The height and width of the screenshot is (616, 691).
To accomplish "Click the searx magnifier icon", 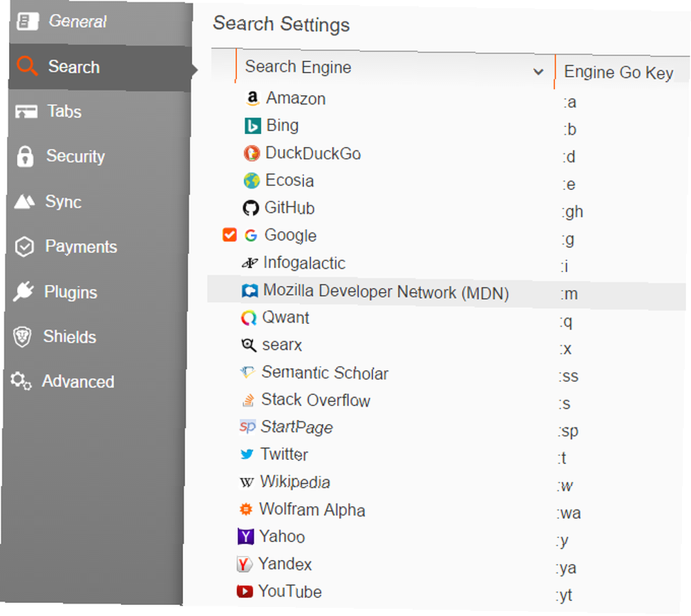I will tap(249, 345).
